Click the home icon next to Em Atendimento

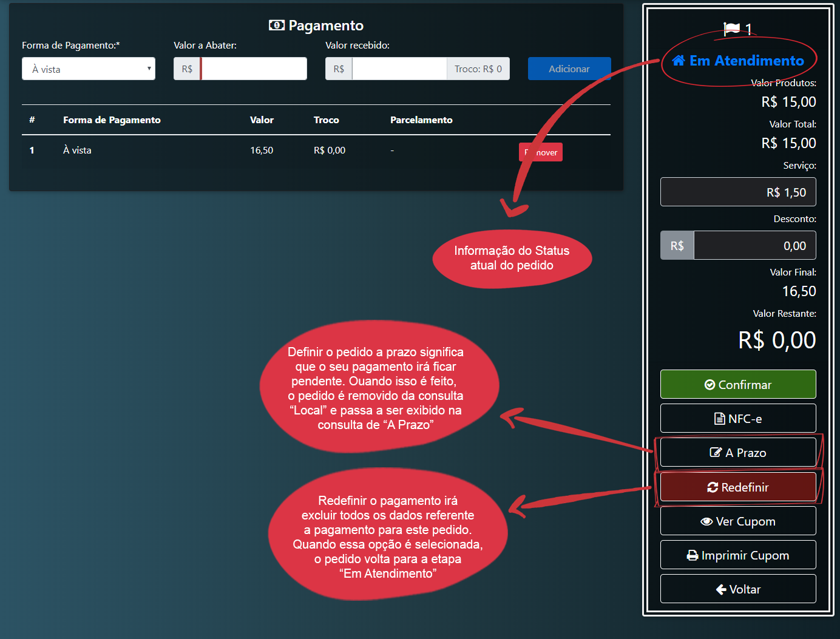click(679, 61)
